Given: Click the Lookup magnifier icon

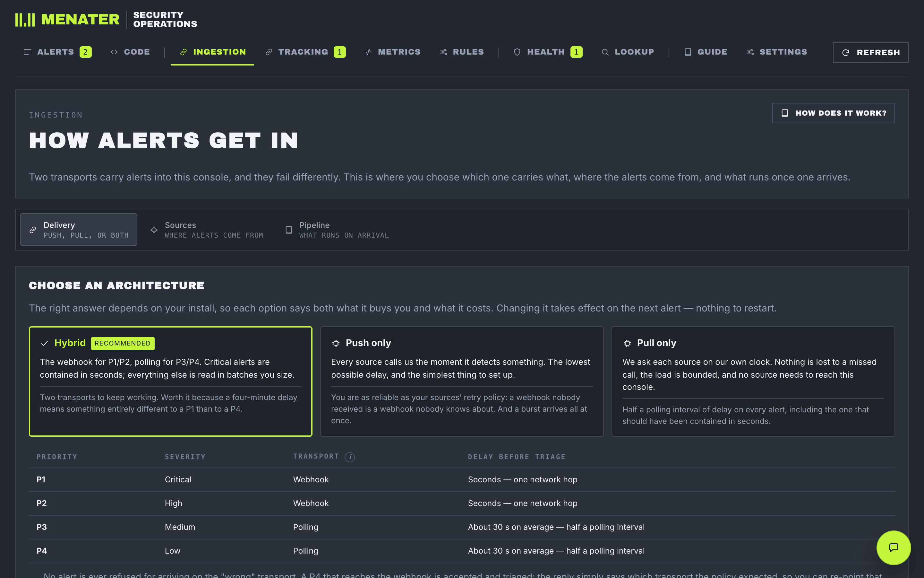Looking at the screenshot, I should (605, 52).
